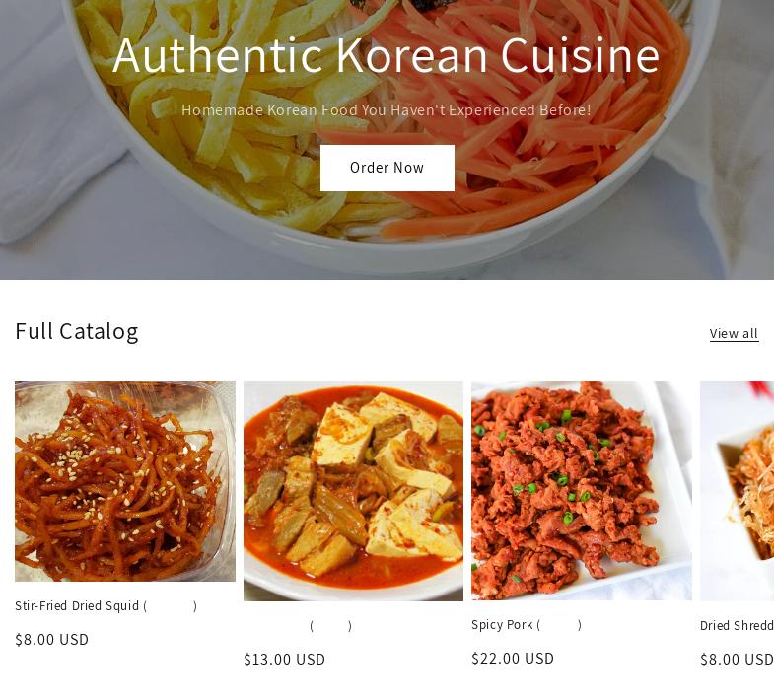The image size is (774, 700).
Task: Select the tofu kimchi stew product image
Action: point(353,491)
